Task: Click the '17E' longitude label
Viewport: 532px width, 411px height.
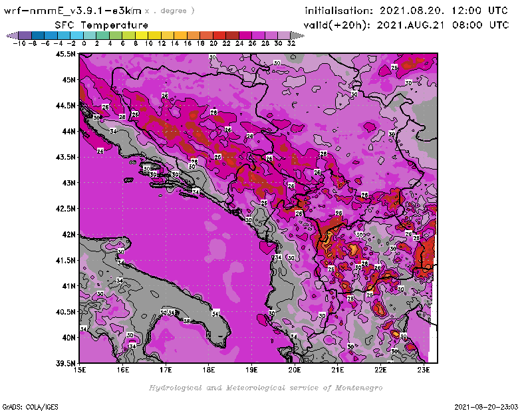Action: pyautogui.click(x=166, y=370)
